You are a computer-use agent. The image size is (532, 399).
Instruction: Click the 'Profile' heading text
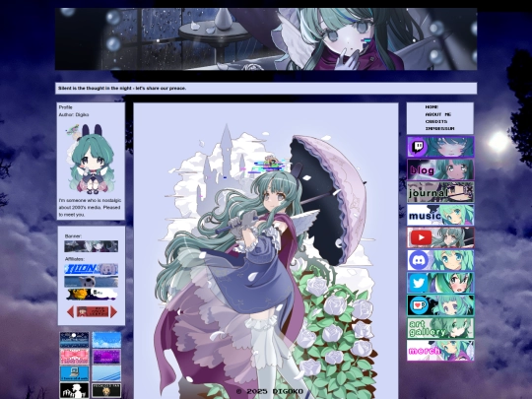[x=65, y=107]
